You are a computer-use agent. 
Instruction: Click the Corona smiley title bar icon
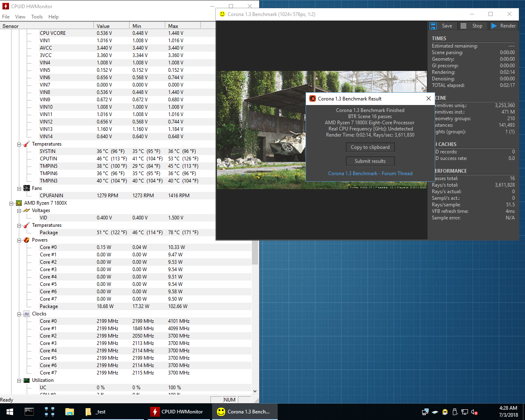point(222,14)
